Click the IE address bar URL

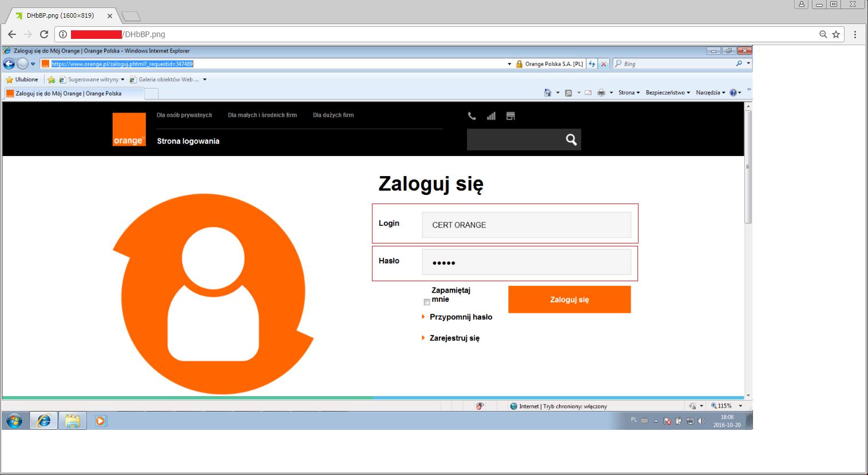(122, 64)
